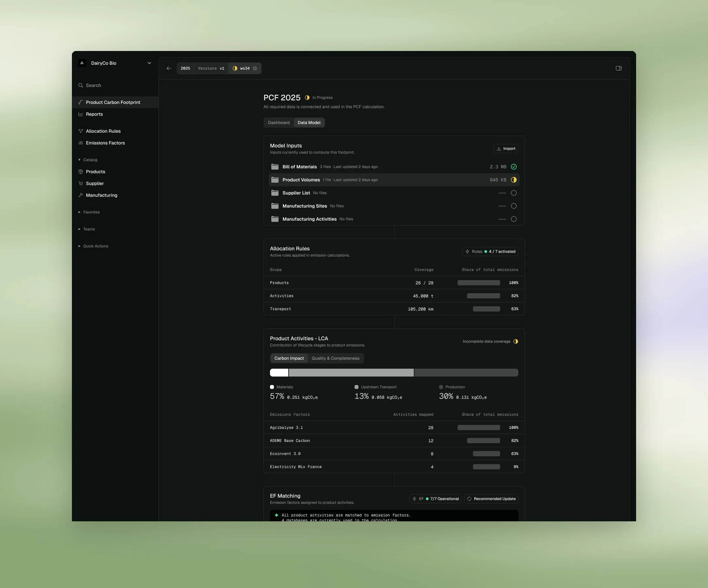Collapse the Catalog section
This screenshot has width=708, height=588.
pos(88,160)
